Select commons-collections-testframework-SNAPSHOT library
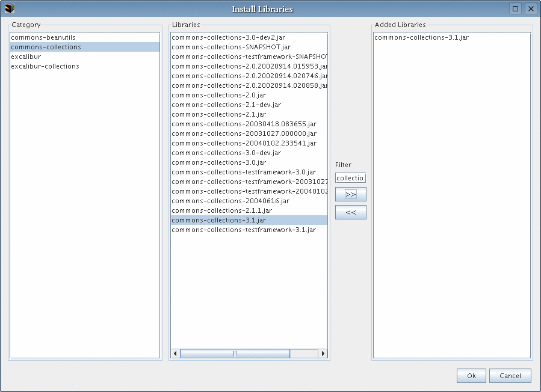 pos(249,57)
